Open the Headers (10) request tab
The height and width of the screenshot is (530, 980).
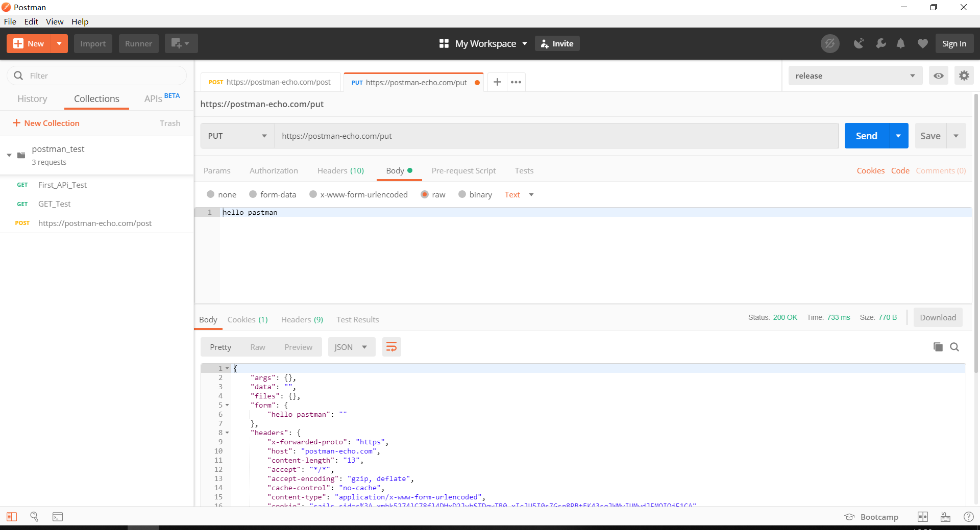[340, 171]
